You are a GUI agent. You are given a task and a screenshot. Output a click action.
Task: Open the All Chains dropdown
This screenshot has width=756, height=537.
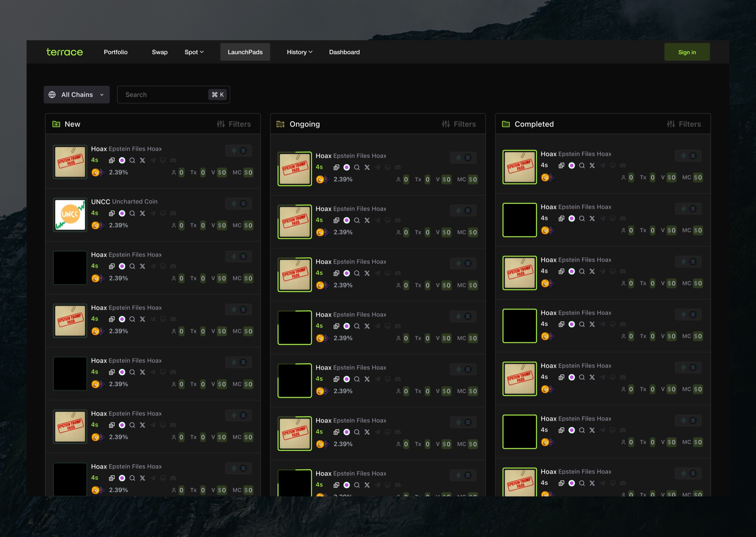click(x=77, y=94)
